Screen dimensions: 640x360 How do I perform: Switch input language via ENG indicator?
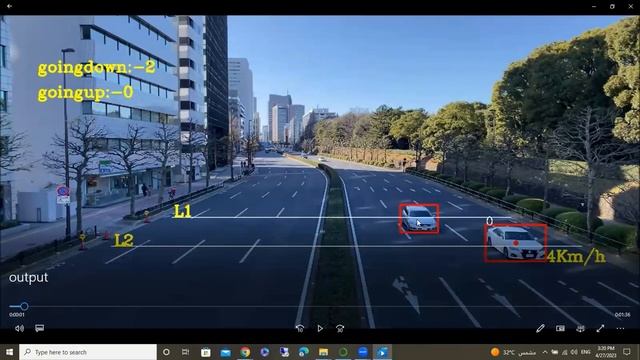[x=586, y=352]
